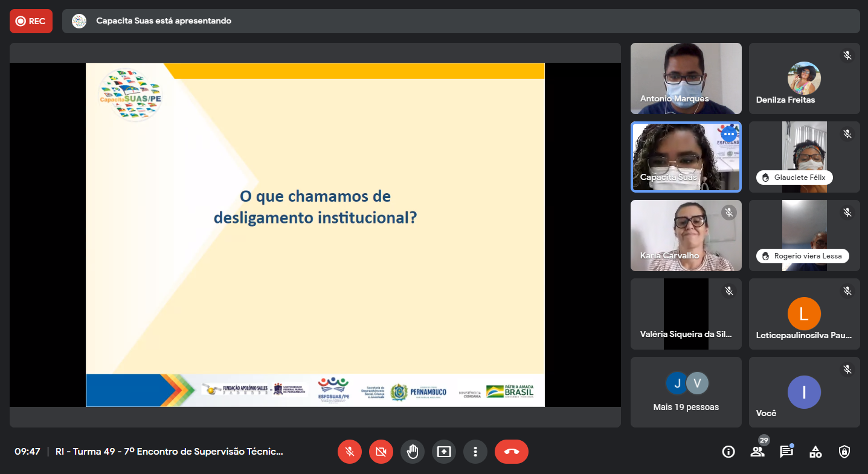Viewport: 868px width, 474px height.
Task: Click the meeting title 'RI - Turma 49'
Action: [169, 452]
